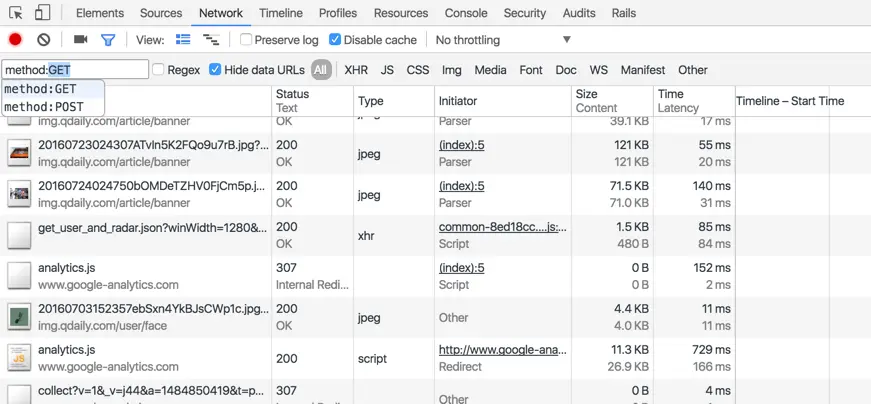Sort by the Initiator column header
Image resolution: width=871 pixels, height=404 pixels.
pyautogui.click(x=503, y=101)
